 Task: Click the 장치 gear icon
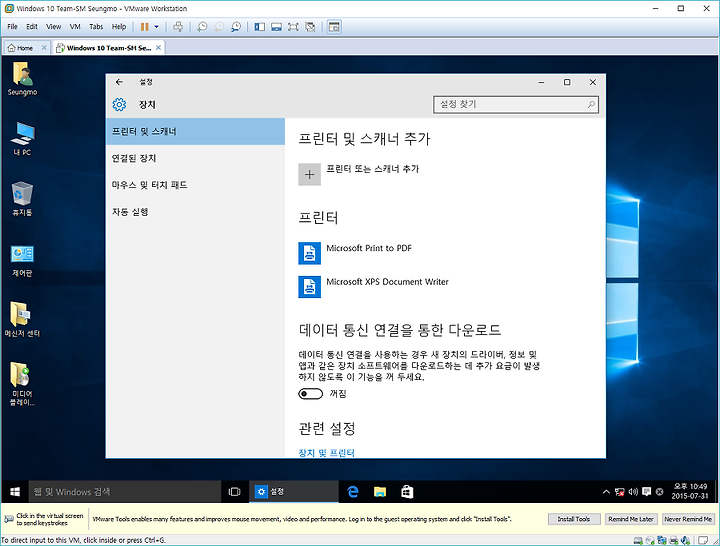[x=119, y=105]
